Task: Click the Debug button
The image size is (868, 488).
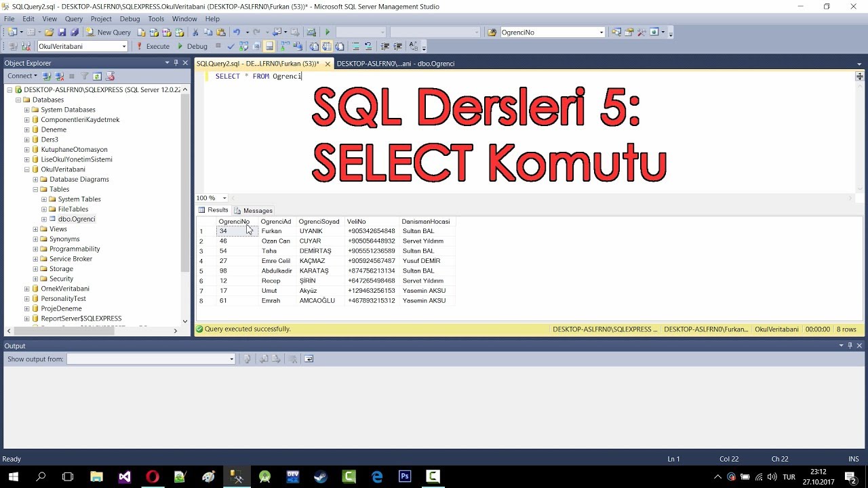Action: coord(192,46)
